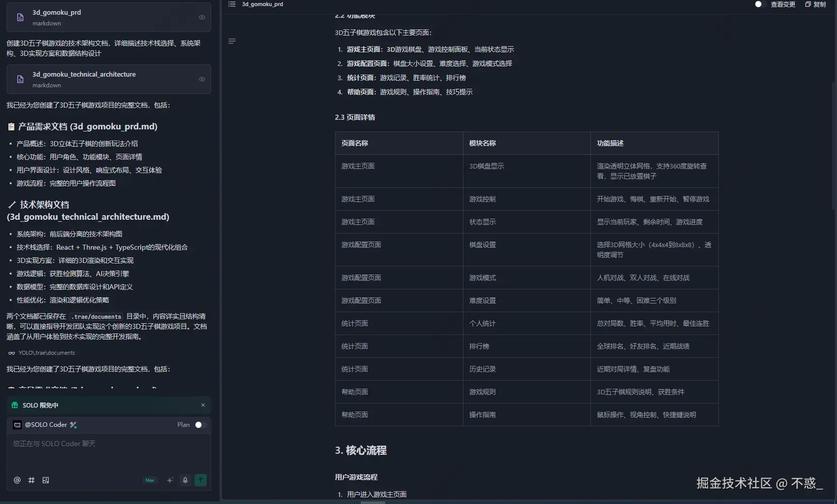This screenshot has height=504, width=837.
Task: Click the 2.3 页面详情 section heading
Action: click(355, 117)
